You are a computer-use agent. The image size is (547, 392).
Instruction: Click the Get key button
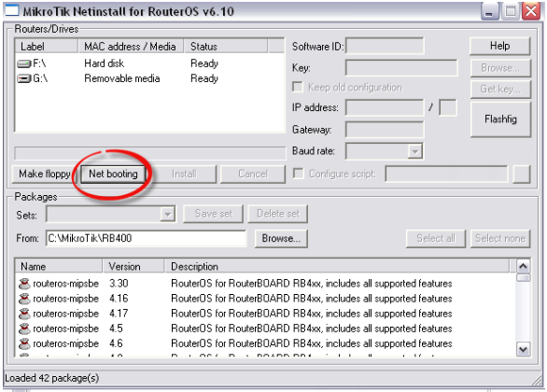point(500,90)
